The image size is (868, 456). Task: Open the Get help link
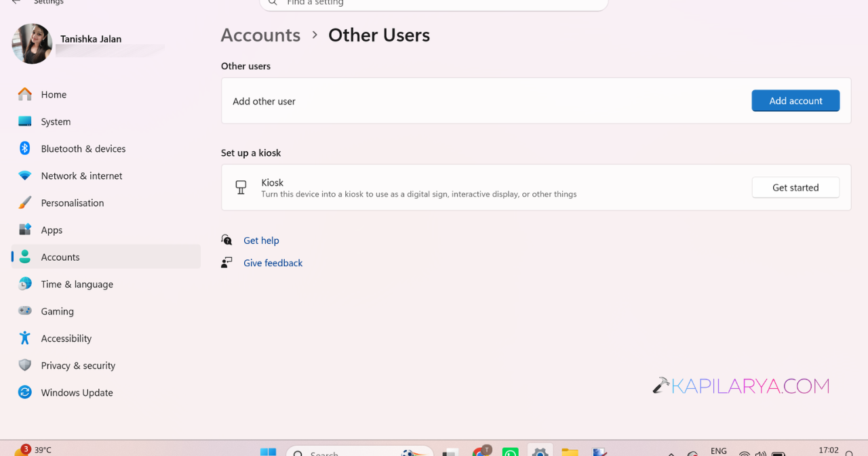pos(261,241)
